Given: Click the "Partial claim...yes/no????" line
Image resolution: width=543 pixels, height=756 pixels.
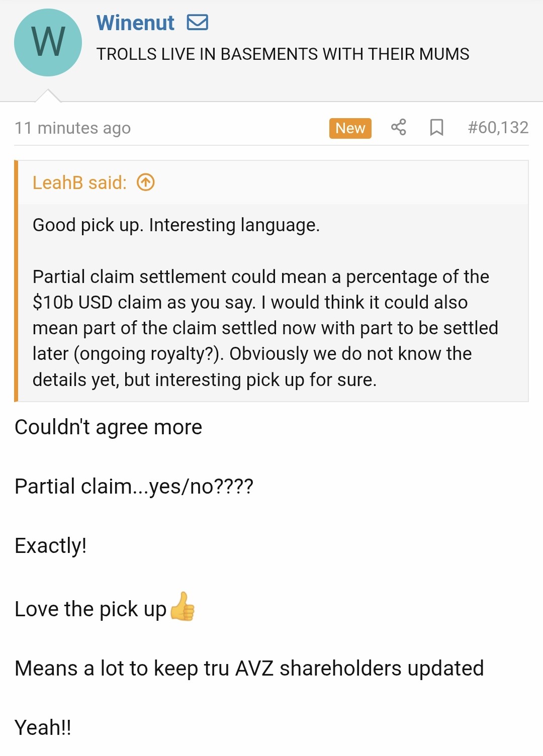Looking at the screenshot, I should 134,487.
